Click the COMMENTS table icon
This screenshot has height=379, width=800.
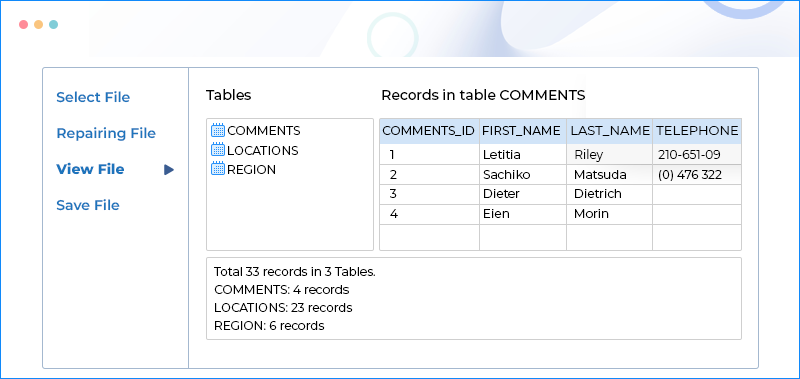click(x=218, y=130)
